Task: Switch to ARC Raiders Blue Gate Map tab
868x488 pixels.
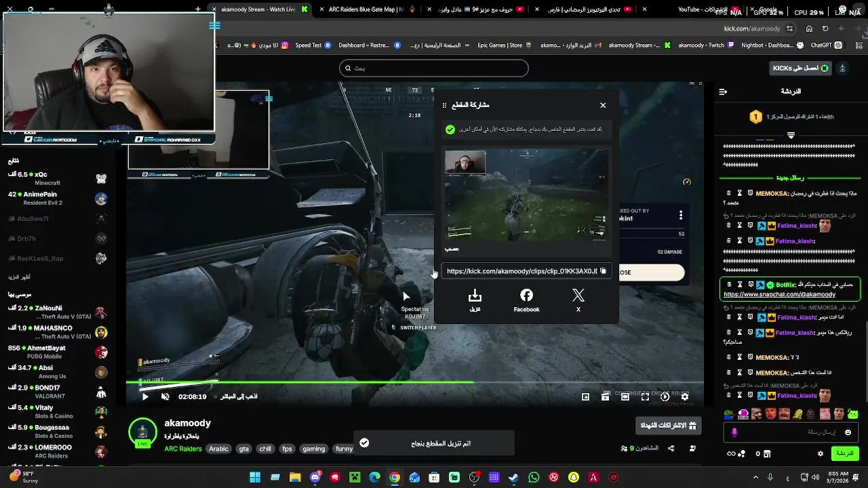Action: (366, 9)
